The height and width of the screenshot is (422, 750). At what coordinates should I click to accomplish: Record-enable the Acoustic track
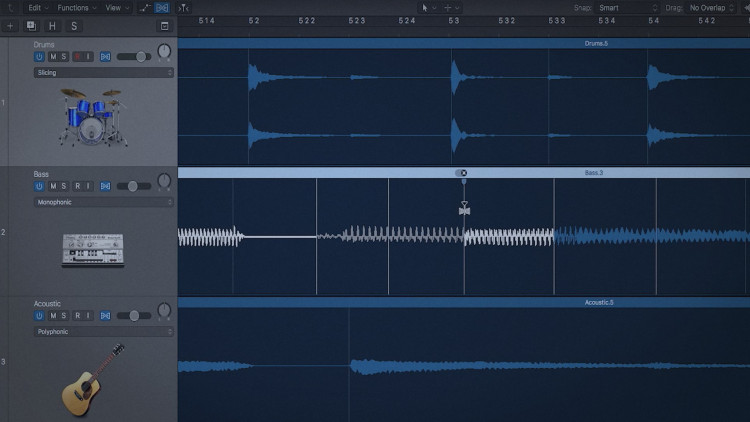coord(77,316)
